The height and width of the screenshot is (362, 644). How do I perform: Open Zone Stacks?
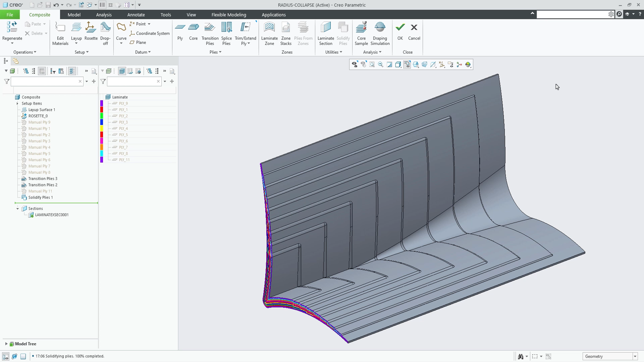(x=286, y=33)
